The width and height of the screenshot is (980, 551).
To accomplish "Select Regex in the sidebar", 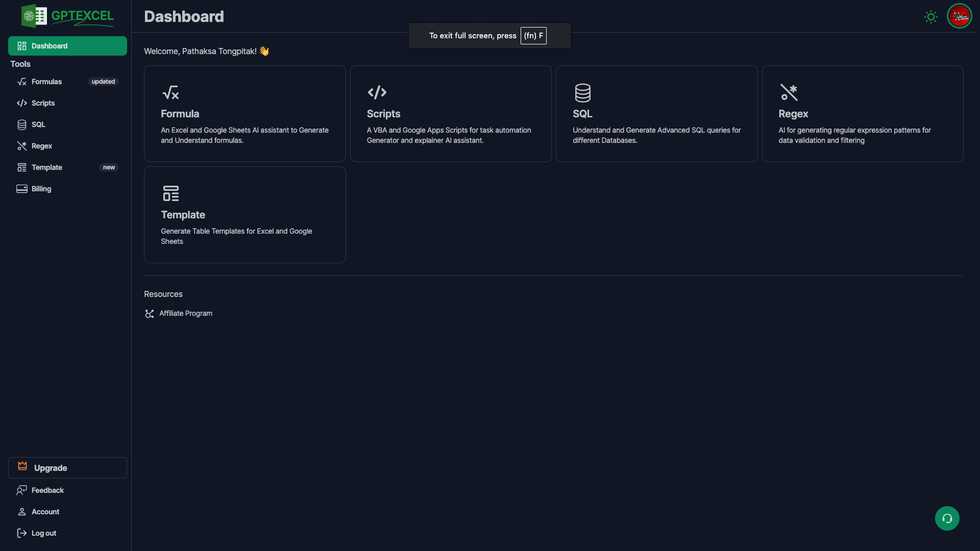I will point(41,146).
